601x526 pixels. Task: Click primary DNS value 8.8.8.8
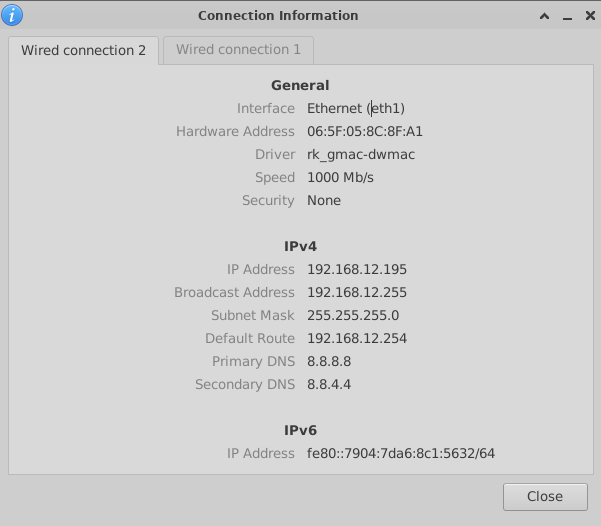pos(329,362)
